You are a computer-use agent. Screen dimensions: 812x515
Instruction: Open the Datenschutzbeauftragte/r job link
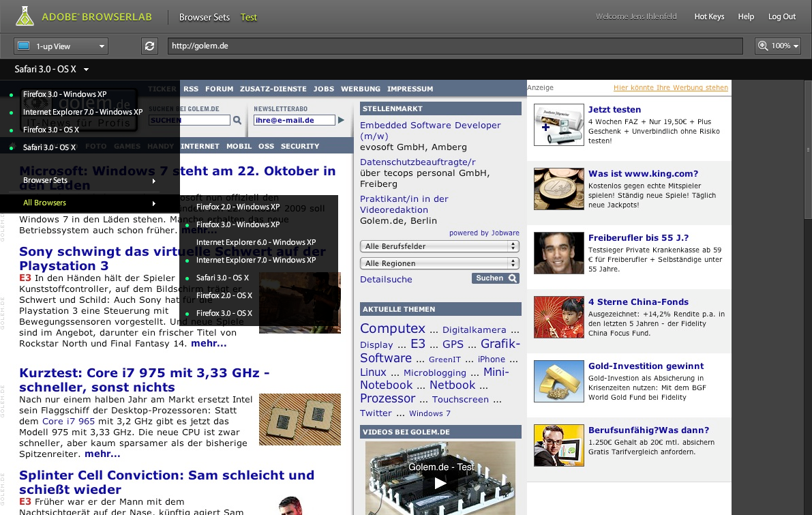tap(417, 162)
